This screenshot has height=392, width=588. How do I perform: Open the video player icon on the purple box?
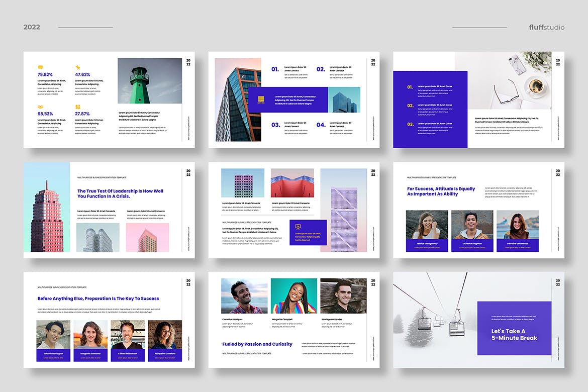click(x=298, y=227)
